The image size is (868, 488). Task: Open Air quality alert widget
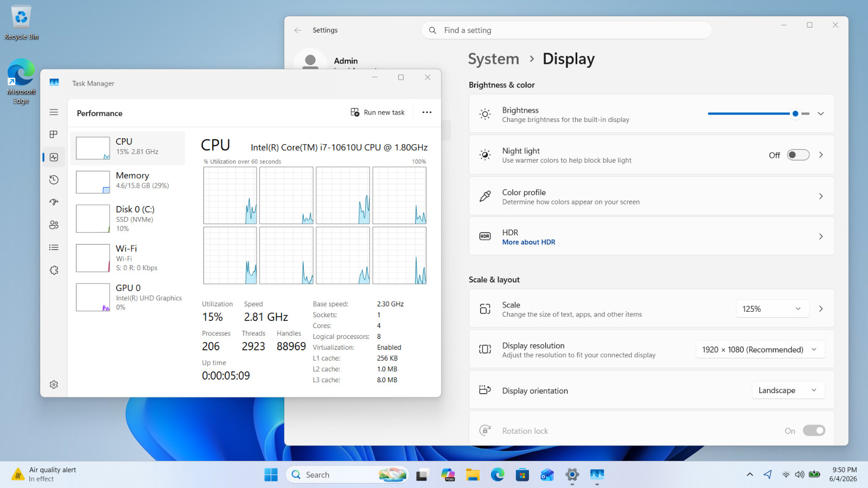[44, 474]
